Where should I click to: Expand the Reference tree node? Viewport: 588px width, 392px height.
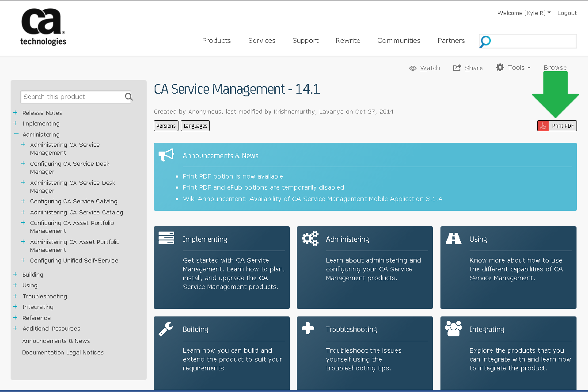click(15, 317)
